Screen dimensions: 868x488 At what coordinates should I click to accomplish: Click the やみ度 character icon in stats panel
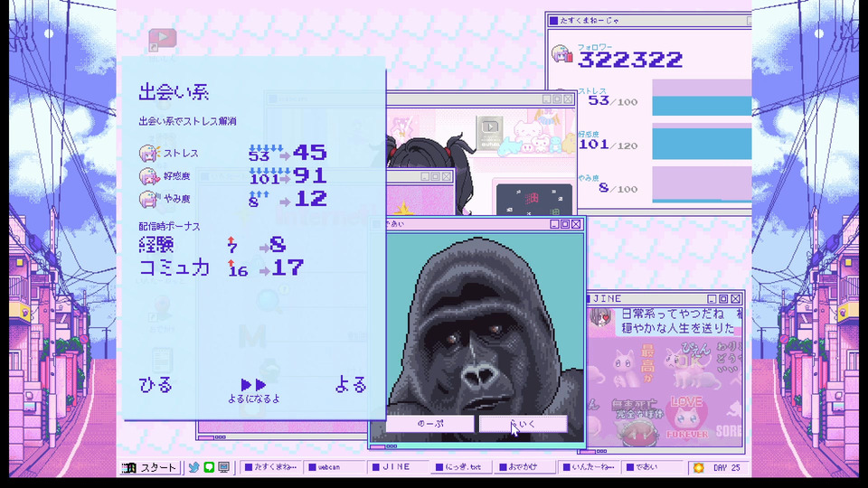pos(148,199)
